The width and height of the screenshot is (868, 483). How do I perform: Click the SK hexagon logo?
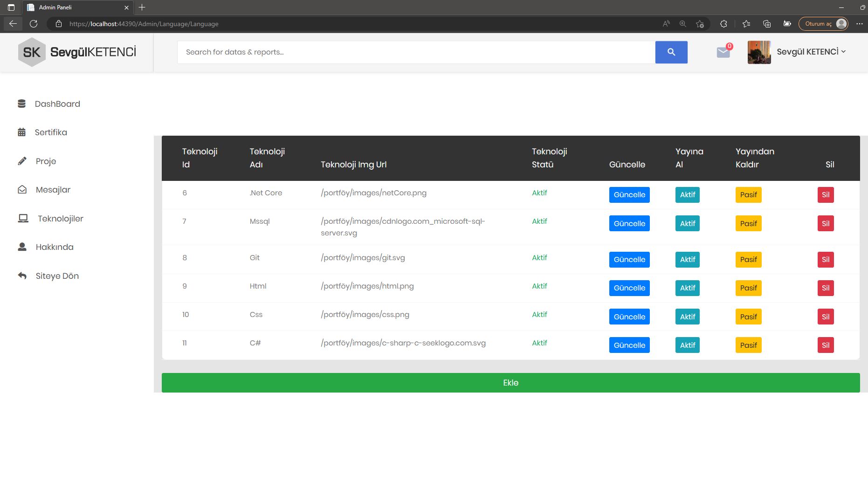(x=32, y=52)
